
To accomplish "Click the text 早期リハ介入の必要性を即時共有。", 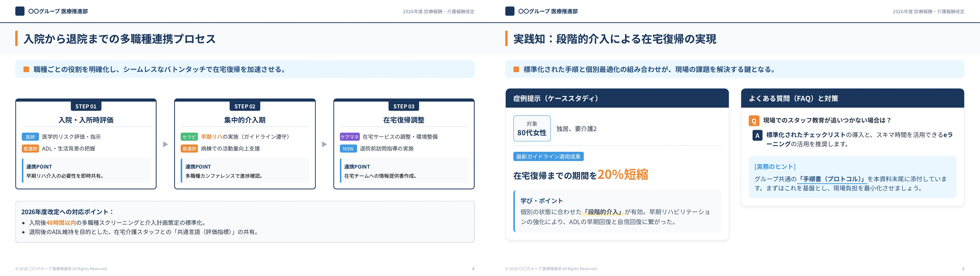I will [x=65, y=176].
